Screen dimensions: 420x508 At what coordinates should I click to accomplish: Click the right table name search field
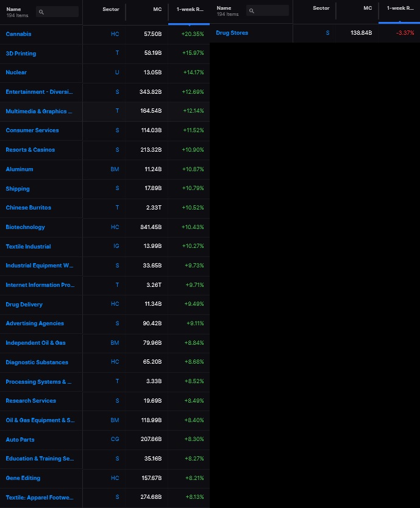click(x=268, y=11)
